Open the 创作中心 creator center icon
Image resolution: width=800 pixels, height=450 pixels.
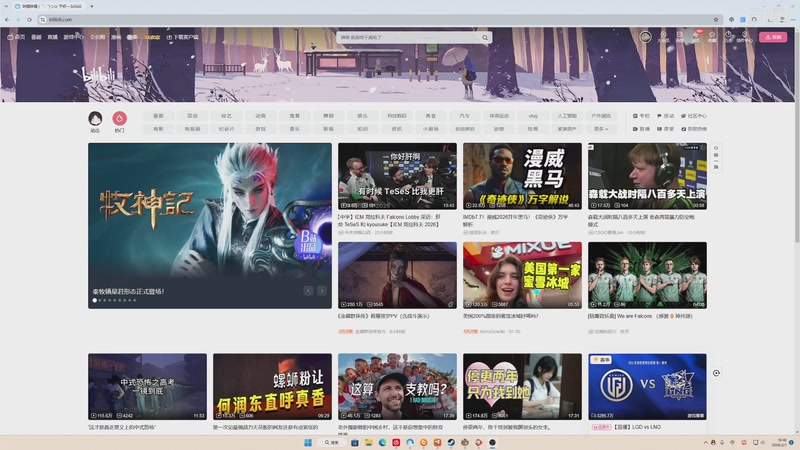(745, 37)
